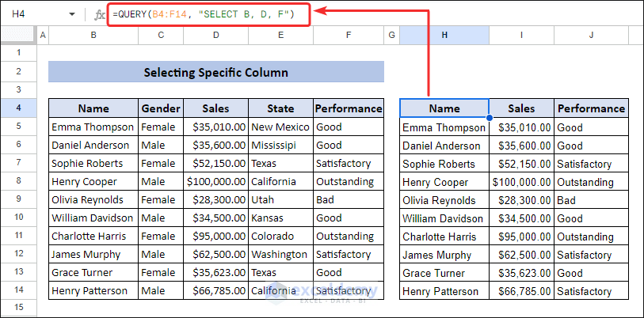This screenshot has width=644, height=318.
Task: Select column F header
Action: [349, 35]
